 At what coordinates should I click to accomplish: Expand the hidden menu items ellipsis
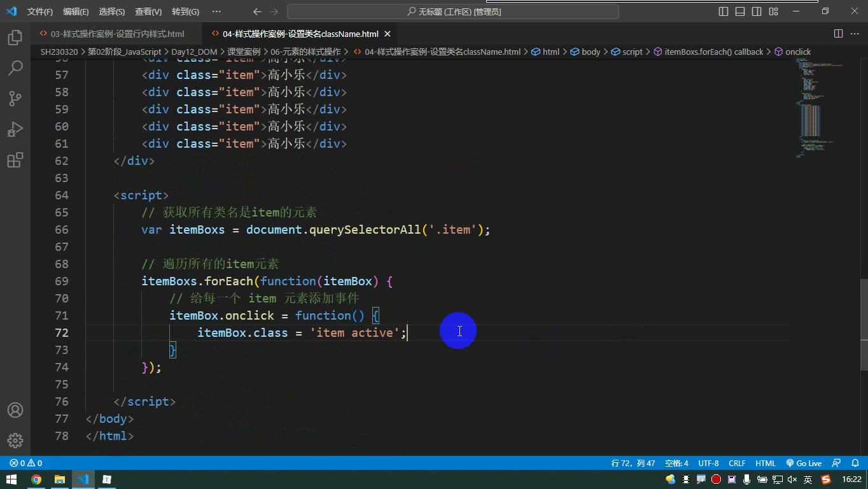click(216, 11)
